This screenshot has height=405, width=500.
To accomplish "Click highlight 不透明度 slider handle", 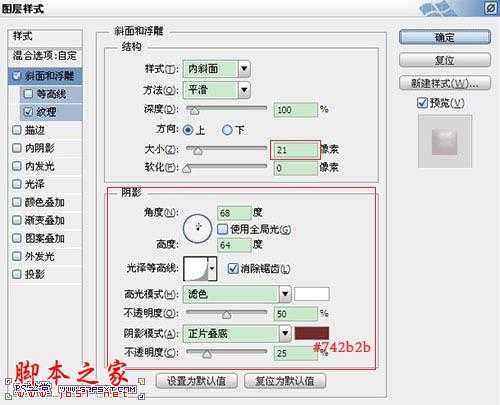I will click(227, 314).
